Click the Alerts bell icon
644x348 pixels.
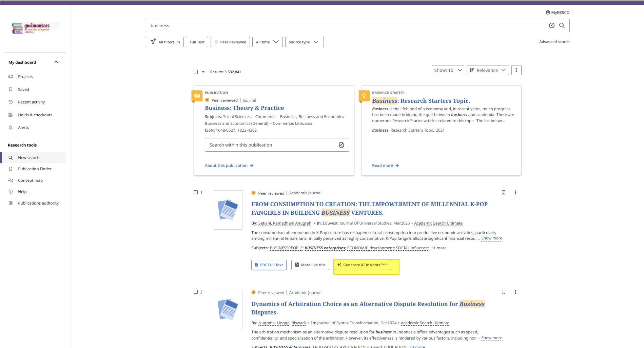coord(11,128)
